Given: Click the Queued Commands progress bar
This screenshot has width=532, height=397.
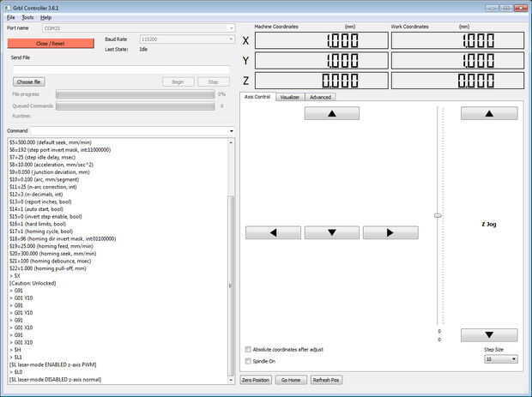Looking at the screenshot, I should [136, 106].
